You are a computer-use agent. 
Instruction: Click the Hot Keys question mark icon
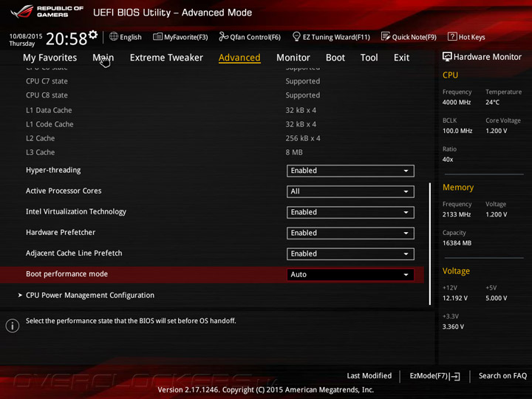tap(452, 37)
